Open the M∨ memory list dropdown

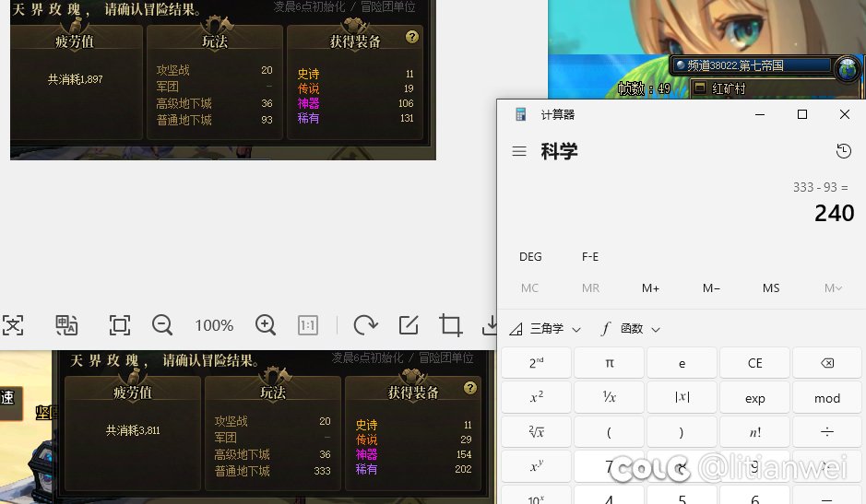click(832, 288)
